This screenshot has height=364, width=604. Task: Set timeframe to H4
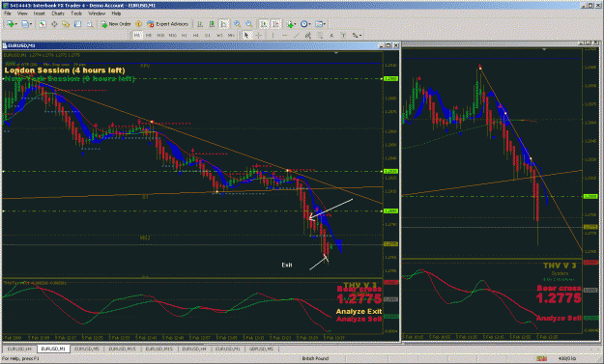[x=195, y=36]
